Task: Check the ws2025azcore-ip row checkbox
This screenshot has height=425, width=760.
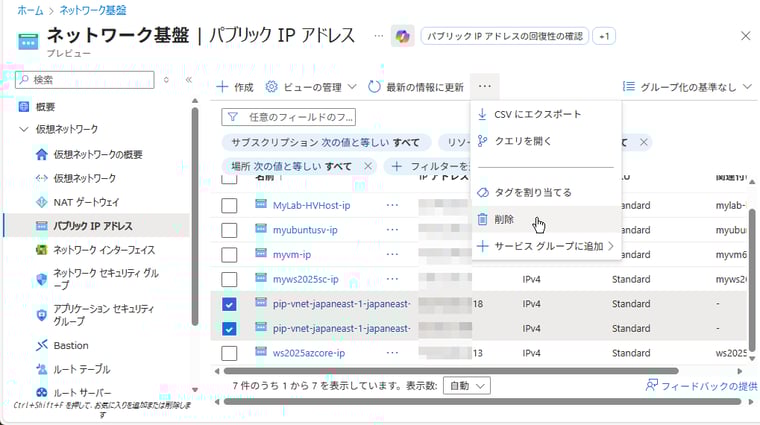Action: tap(229, 353)
